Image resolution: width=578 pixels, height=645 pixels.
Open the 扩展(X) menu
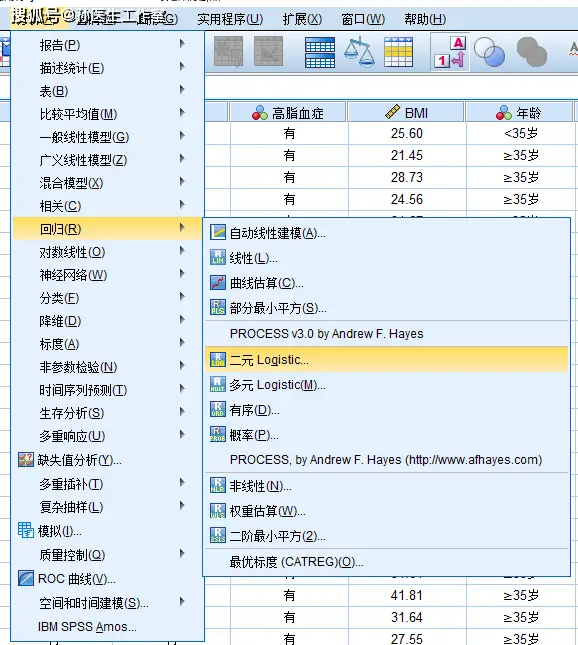point(302,19)
